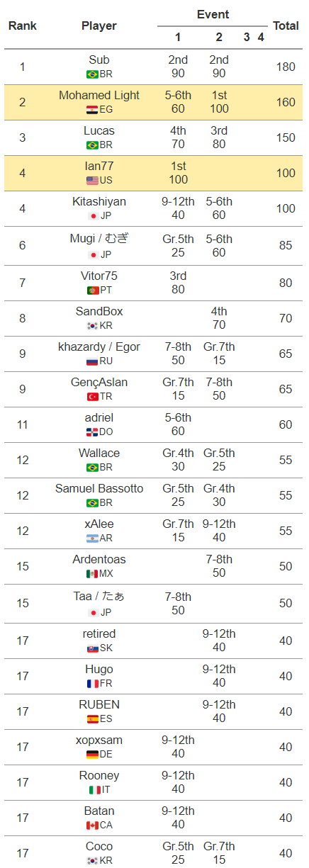Open player Kitashiyan's name

point(99,202)
